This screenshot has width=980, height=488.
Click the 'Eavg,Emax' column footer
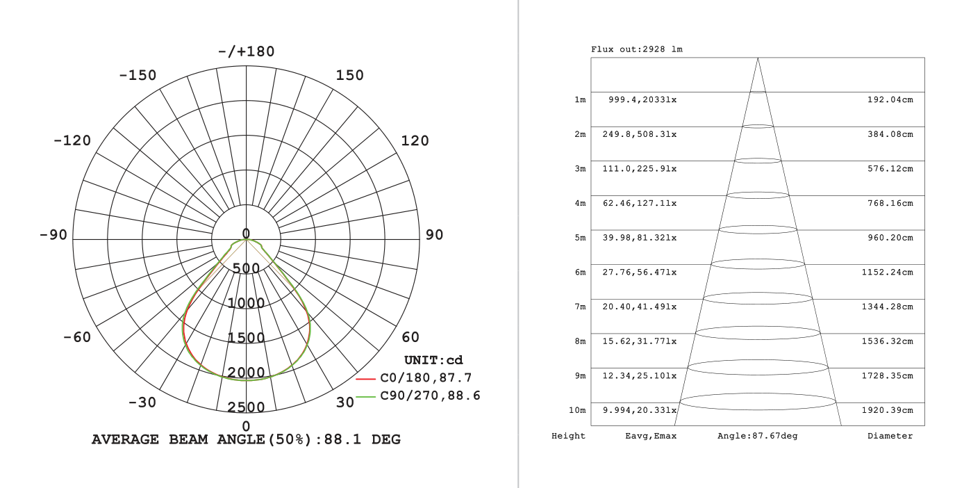[x=651, y=436]
